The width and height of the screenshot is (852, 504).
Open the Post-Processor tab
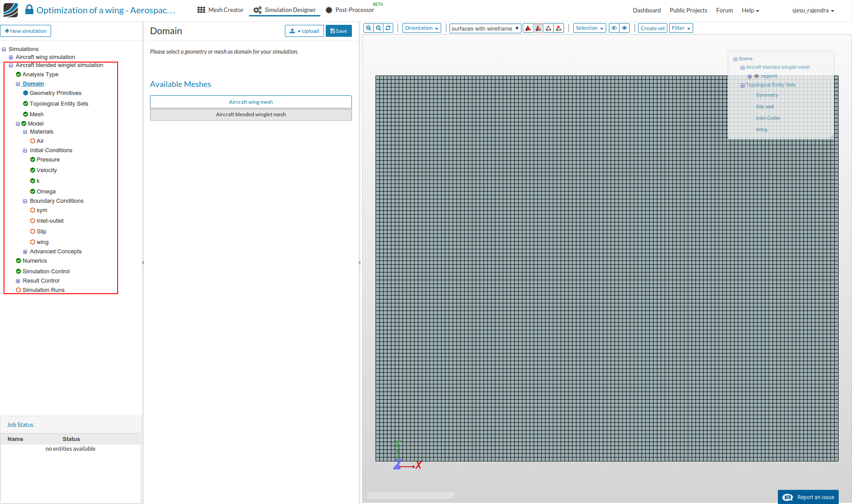pos(350,10)
